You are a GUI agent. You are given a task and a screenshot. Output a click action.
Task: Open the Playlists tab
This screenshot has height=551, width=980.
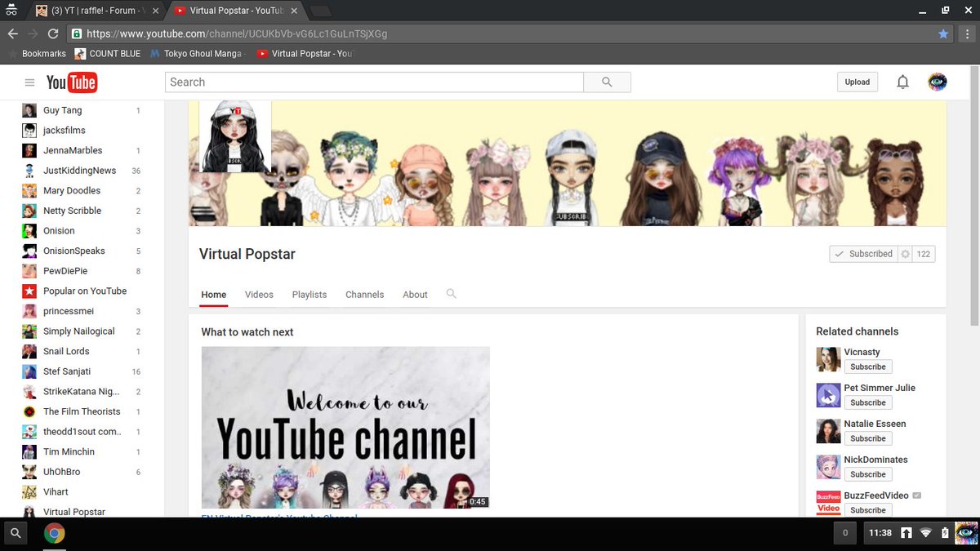tap(310, 295)
